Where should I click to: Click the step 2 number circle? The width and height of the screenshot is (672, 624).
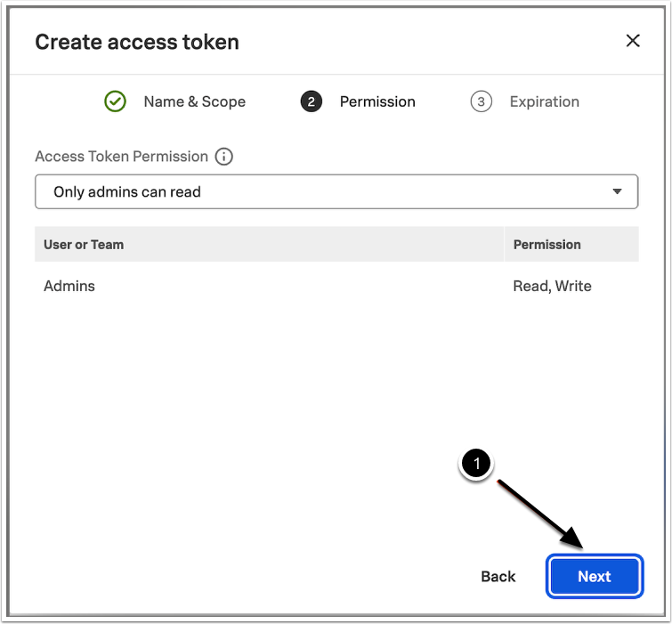[x=312, y=101]
